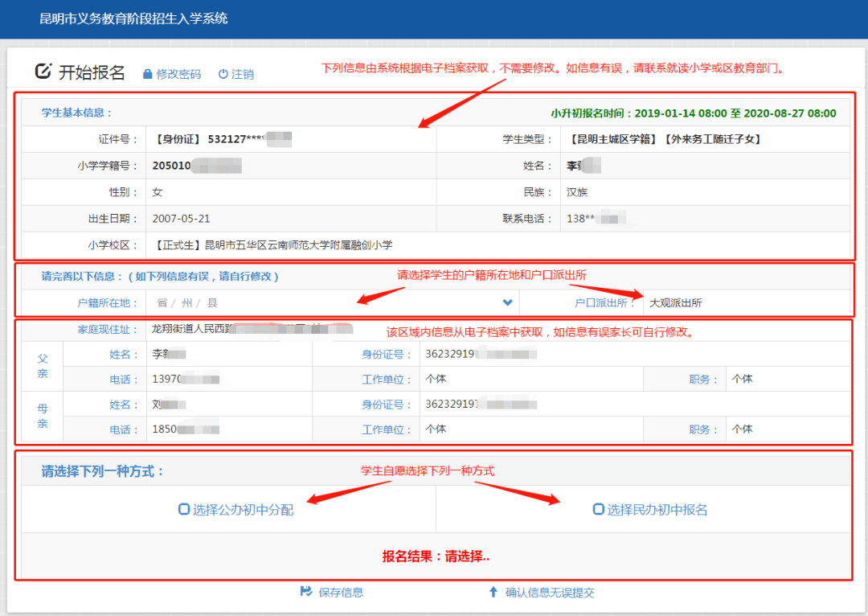Screen dimensions: 868x616
Task: Click the 昆明市义务教育阶段招生入学系统 header title
Action: [x=133, y=18]
